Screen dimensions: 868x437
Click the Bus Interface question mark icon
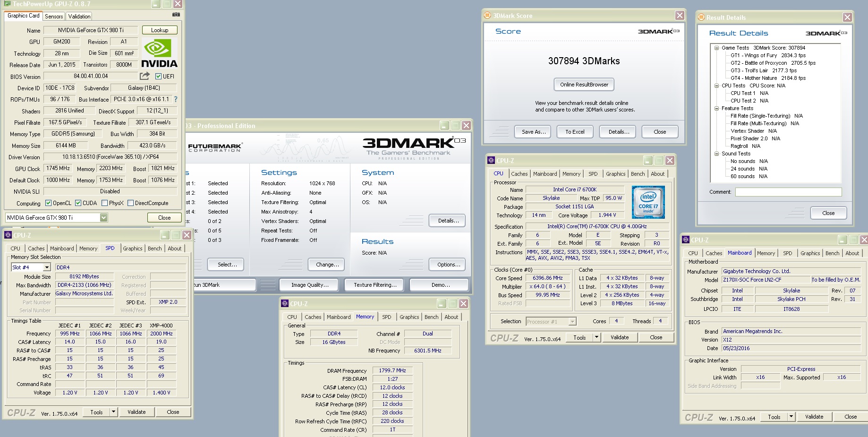click(176, 99)
